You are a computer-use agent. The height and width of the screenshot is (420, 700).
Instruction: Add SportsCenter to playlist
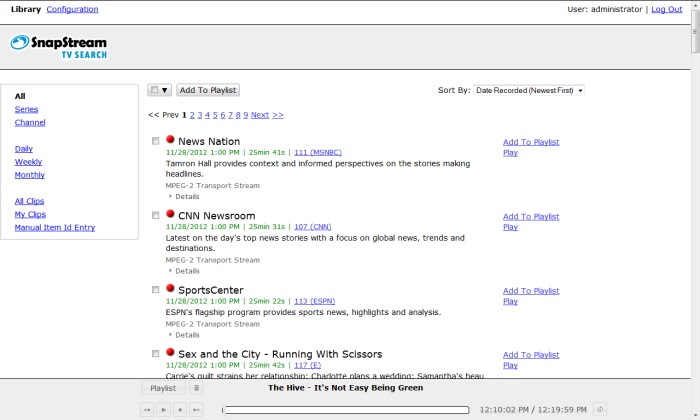531,291
